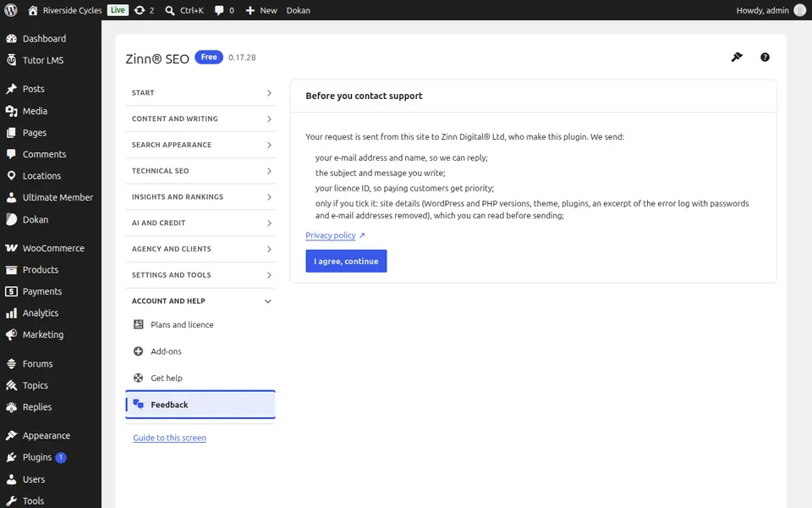Open the Guide to this screen link

(169, 438)
